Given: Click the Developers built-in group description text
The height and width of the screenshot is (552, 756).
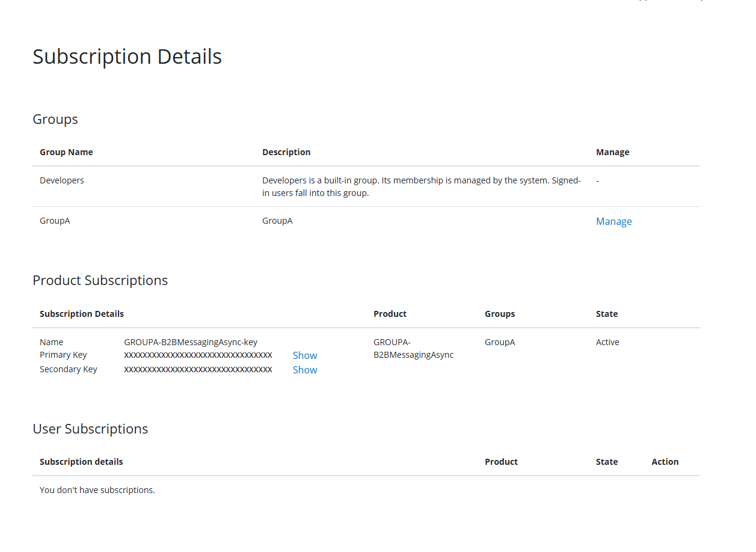Looking at the screenshot, I should pos(421,186).
